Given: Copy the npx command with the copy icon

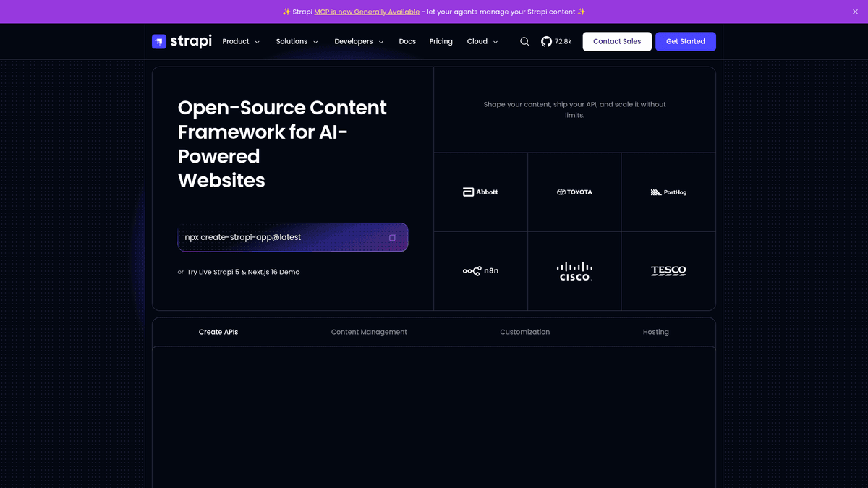Looking at the screenshot, I should point(393,237).
